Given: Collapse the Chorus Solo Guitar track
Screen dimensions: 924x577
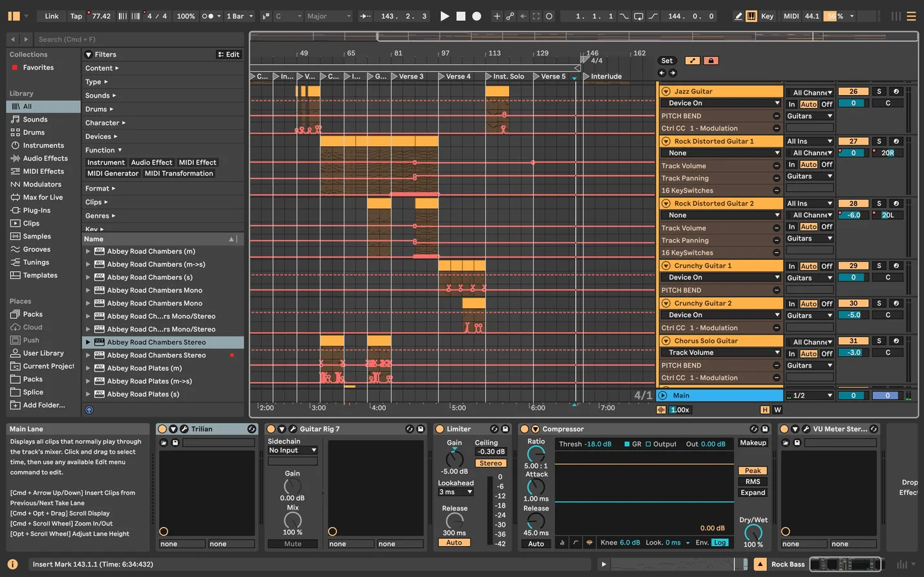Looking at the screenshot, I should (x=666, y=341).
